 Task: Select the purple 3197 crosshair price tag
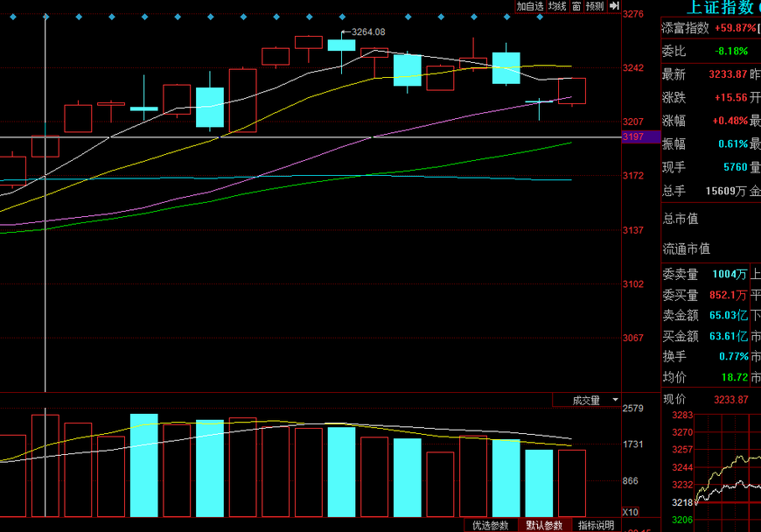click(640, 136)
